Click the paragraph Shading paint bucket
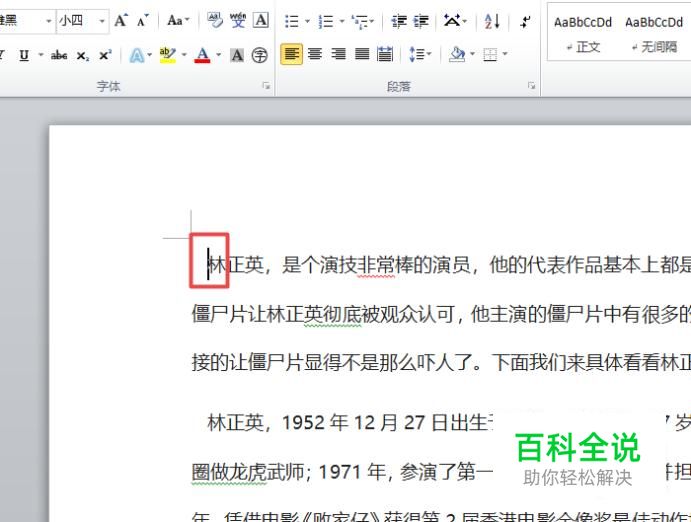691x522 pixels. tap(457, 55)
